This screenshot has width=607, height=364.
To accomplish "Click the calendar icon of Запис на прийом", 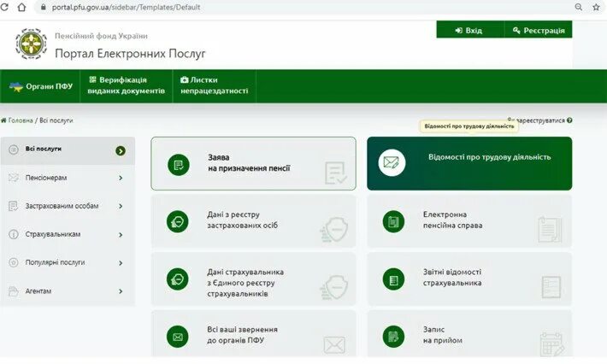I will 393,337.
